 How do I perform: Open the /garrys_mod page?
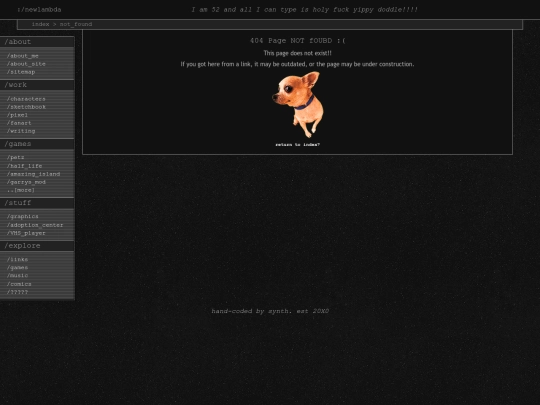(26, 182)
